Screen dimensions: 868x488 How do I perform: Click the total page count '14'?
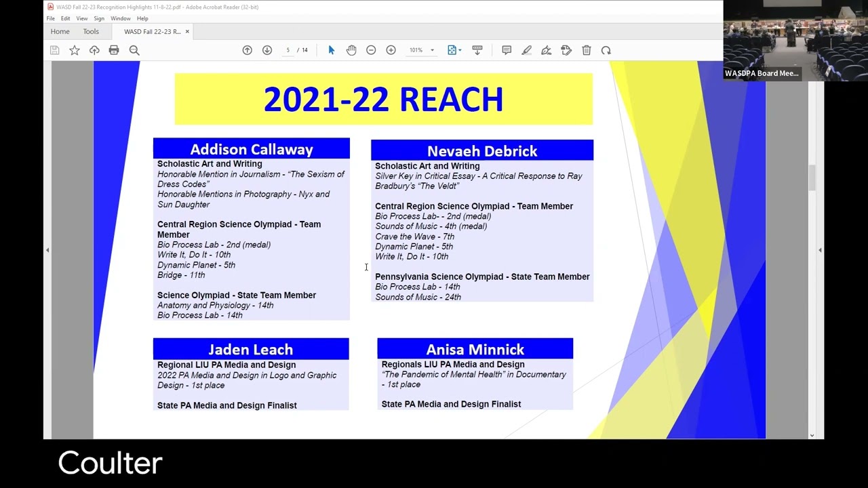pos(304,50)
